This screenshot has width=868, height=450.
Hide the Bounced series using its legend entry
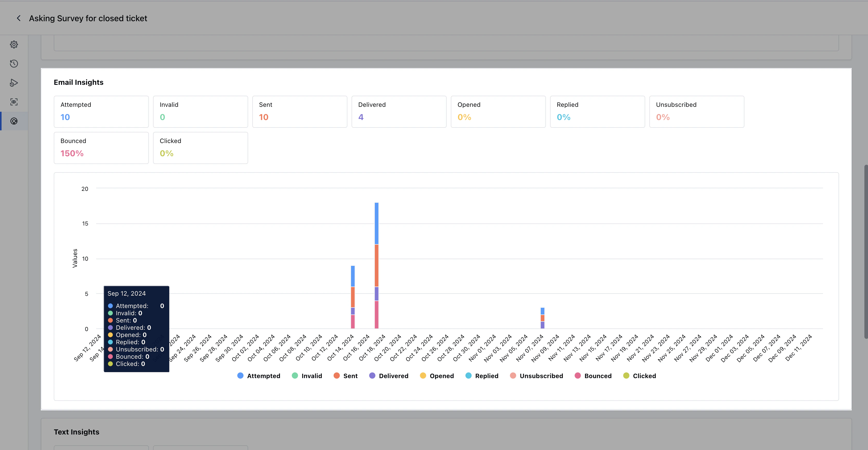point(593,376)
